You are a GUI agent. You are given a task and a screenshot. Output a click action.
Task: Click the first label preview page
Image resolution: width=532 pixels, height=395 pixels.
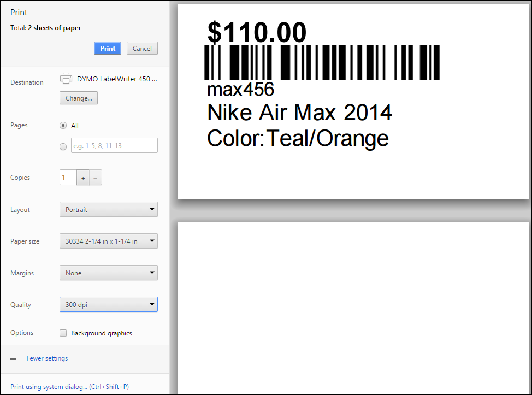click(353, 102)
